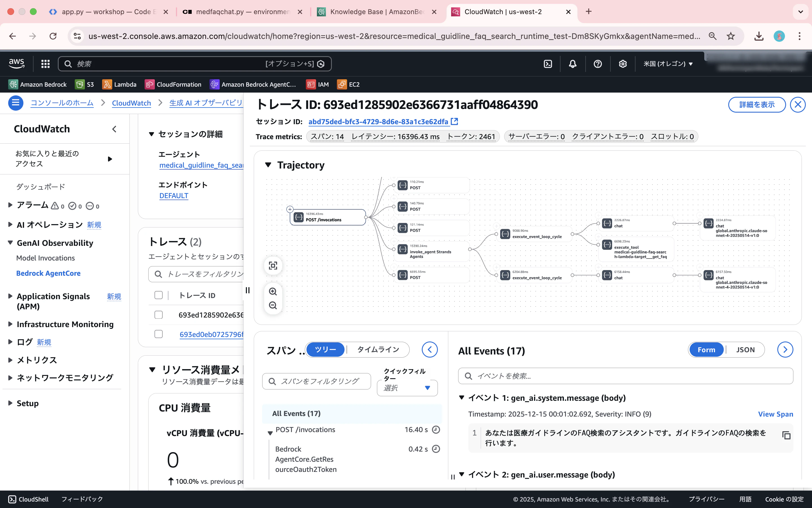
Task: Zoom out of the Trajectory graph
Action: [273, 305]
